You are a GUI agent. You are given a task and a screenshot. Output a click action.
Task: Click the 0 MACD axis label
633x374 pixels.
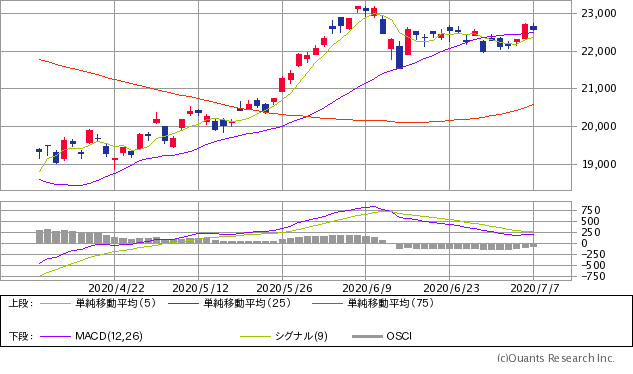pos(584,244)
